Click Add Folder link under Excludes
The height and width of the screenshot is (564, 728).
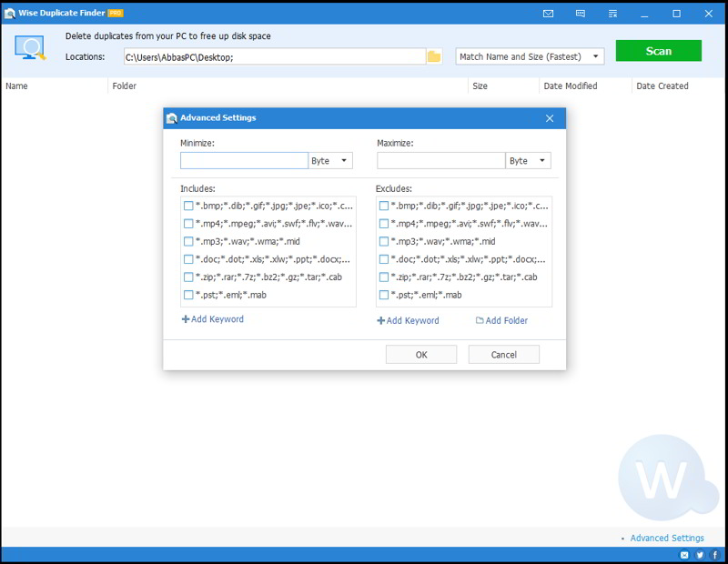pyautogui.click(x=501, y=320)
